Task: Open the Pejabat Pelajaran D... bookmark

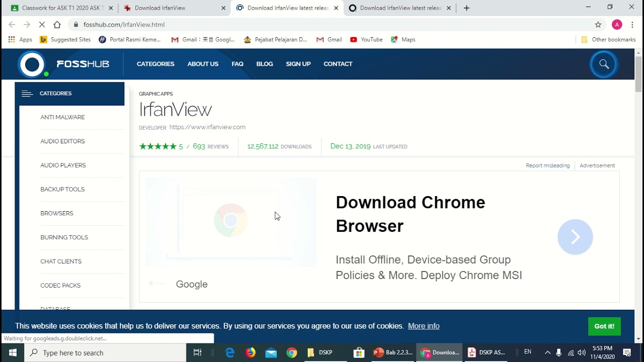Action: tap(275, 40)
